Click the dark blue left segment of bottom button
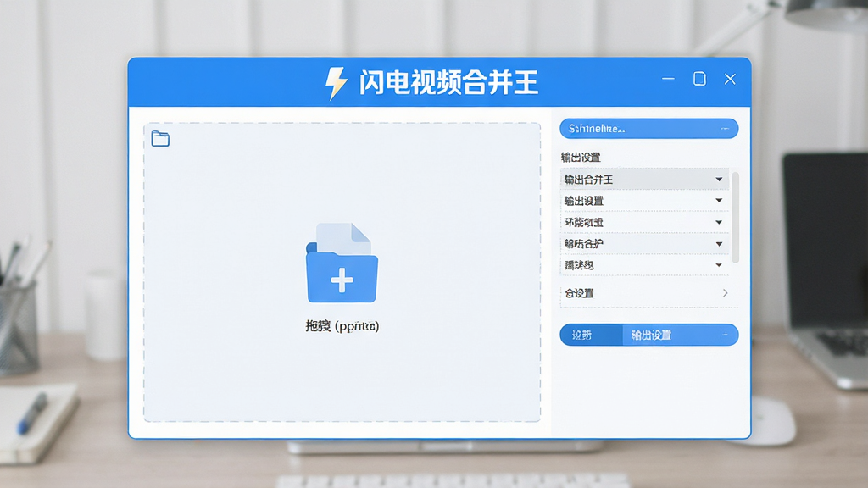The image size is (868, 488). click(591, 335)
